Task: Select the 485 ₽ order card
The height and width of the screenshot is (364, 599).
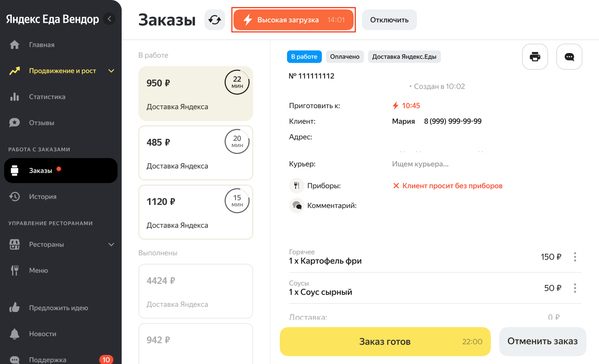Action: coord(196,153)
